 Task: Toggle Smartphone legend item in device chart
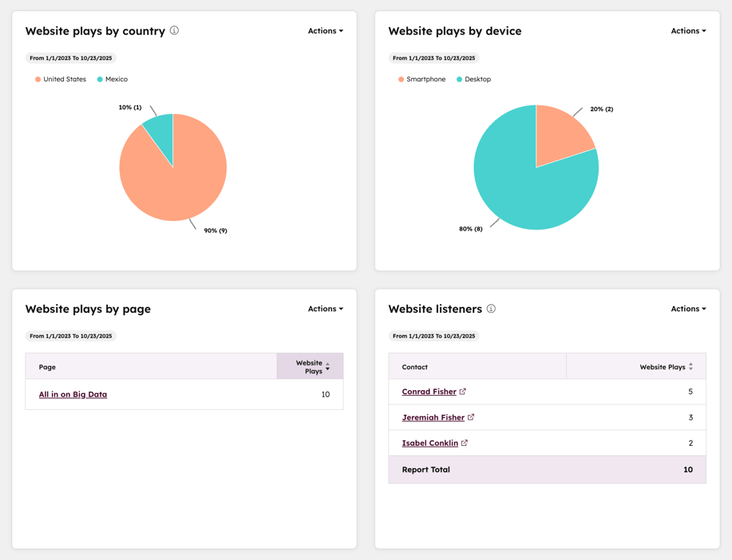click(421, 80)
